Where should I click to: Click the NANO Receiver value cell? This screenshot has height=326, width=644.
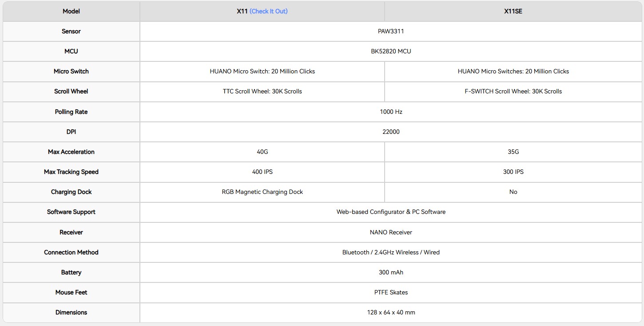click(x=391, y=232)
